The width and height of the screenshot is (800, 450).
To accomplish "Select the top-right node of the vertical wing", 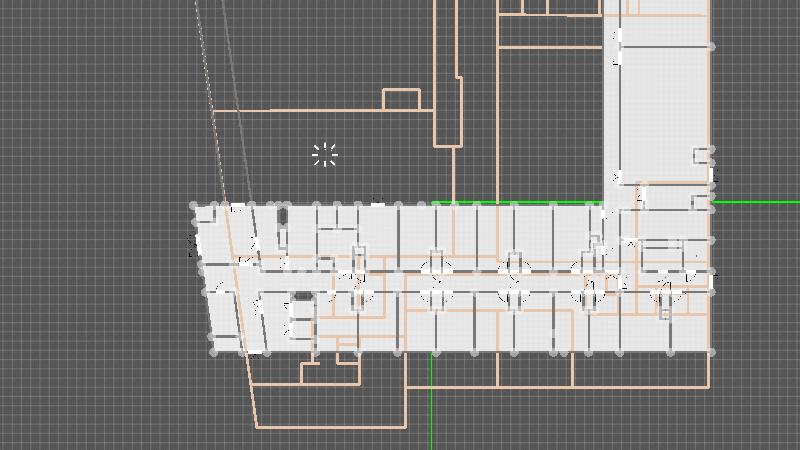I will click(x=711, y=46).
